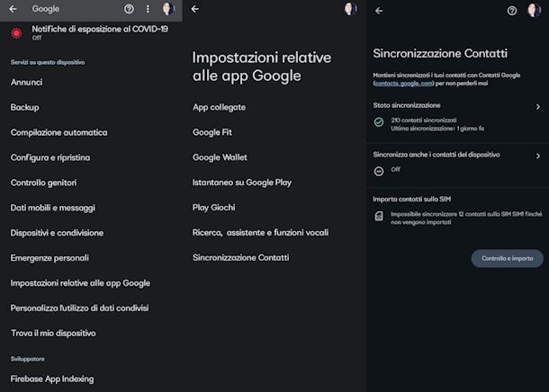Tap the Off status minus-circle icon
Image resolution: width=549 pixels, height=392 pixels.
pyautogui.click(x=379, y=172)
